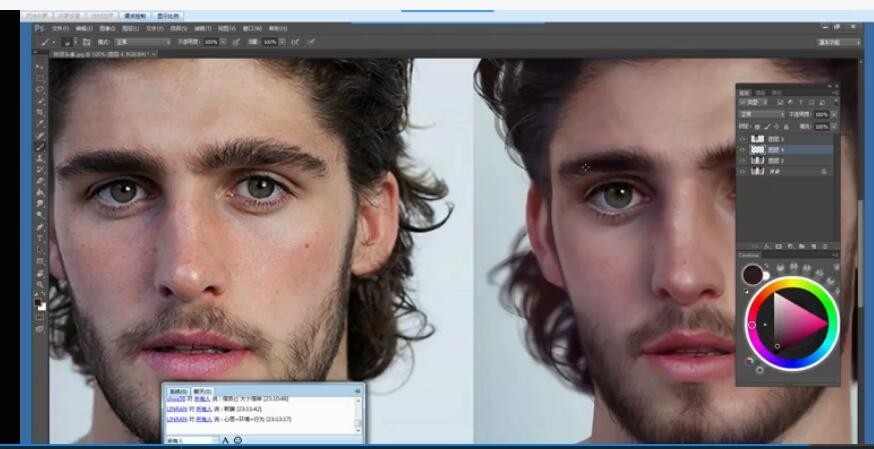Select the Brush tool in the toolbox
This screenshot has height=449, width=874.
pos(40,147)
